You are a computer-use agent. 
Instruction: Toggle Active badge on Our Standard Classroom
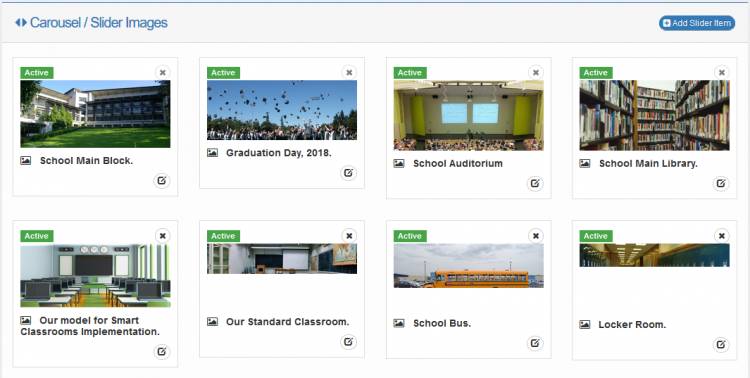(223, 236)
